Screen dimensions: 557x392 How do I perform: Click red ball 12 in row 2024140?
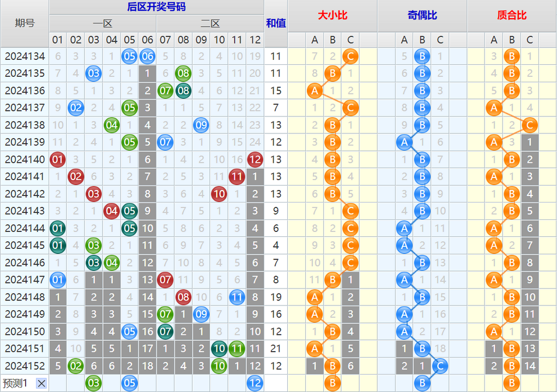(255, 160)
